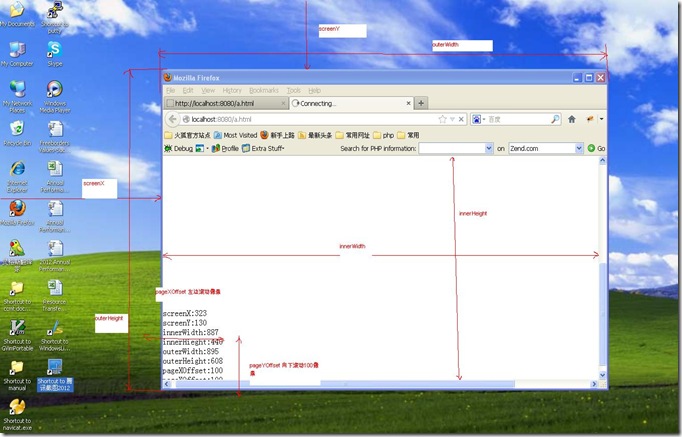Click the text screenY:130
Image resolution: width=682 pixels, height=437 pixels.
(x=185, y=323)
